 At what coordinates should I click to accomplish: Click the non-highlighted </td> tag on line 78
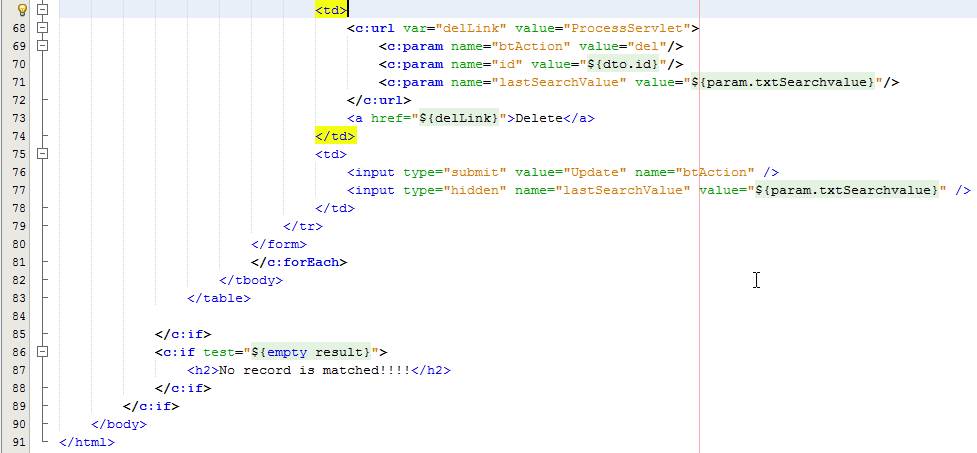335,208
